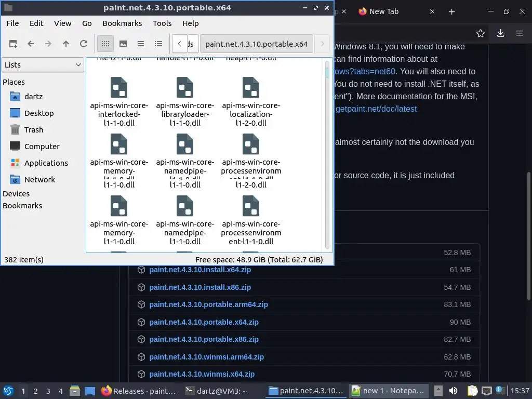
Task: Switch to workspace 3
Action: pyautogui.click(x=48, y=391)
